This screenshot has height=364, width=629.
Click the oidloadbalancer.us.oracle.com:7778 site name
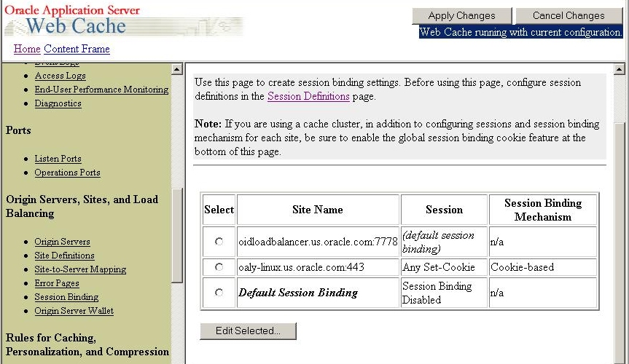pyautogui.click(x=318, y=242)
